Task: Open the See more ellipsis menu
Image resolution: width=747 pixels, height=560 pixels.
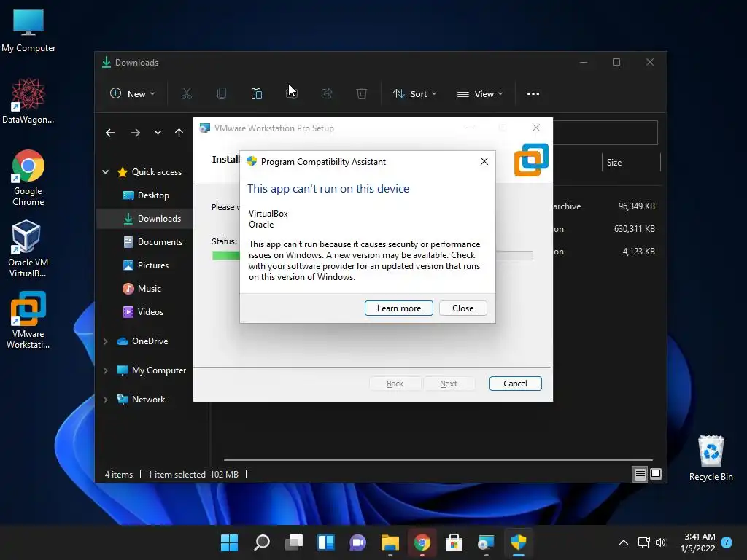Action: pyautogui.click(x=533, y=94)
